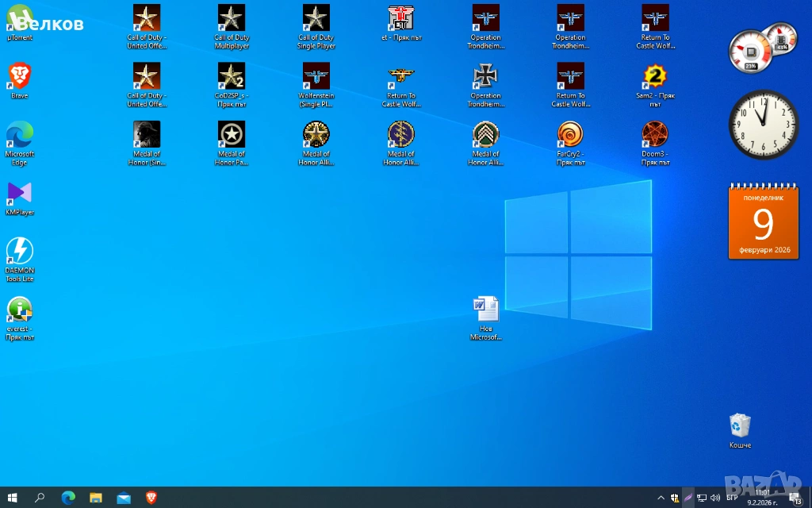812x508 pixels.
Task: Open the Call of Duty Multiplayer shortcut
Action: click(x=232, y=18)
